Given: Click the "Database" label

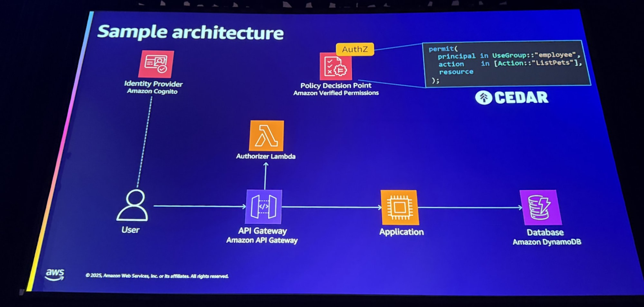Looking at the screenshot, I should 545,232.
